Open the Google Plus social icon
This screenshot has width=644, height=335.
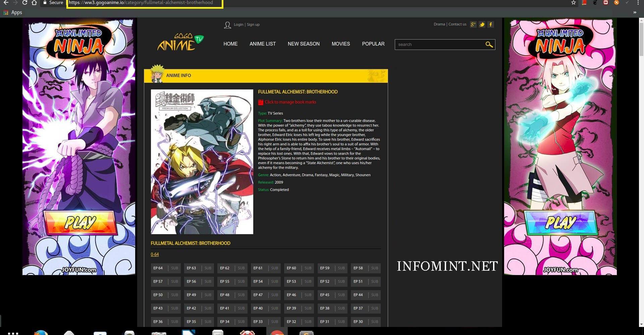[x=473, y=24]
